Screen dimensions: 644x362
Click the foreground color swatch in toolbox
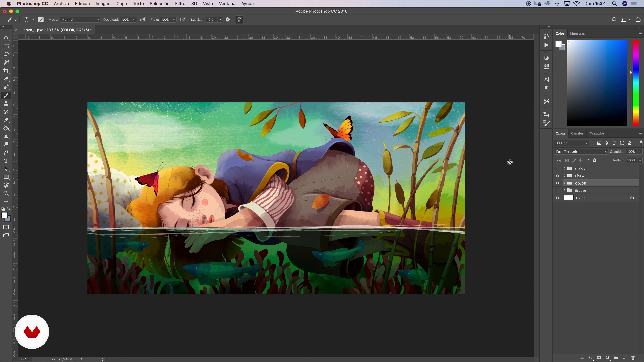pyautogui.click(x=4, y=215)
